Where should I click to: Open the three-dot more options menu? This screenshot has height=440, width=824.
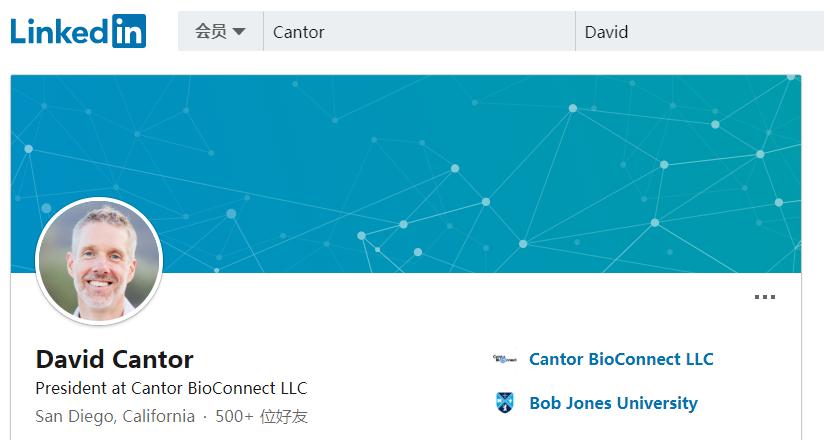pos(764,297)
